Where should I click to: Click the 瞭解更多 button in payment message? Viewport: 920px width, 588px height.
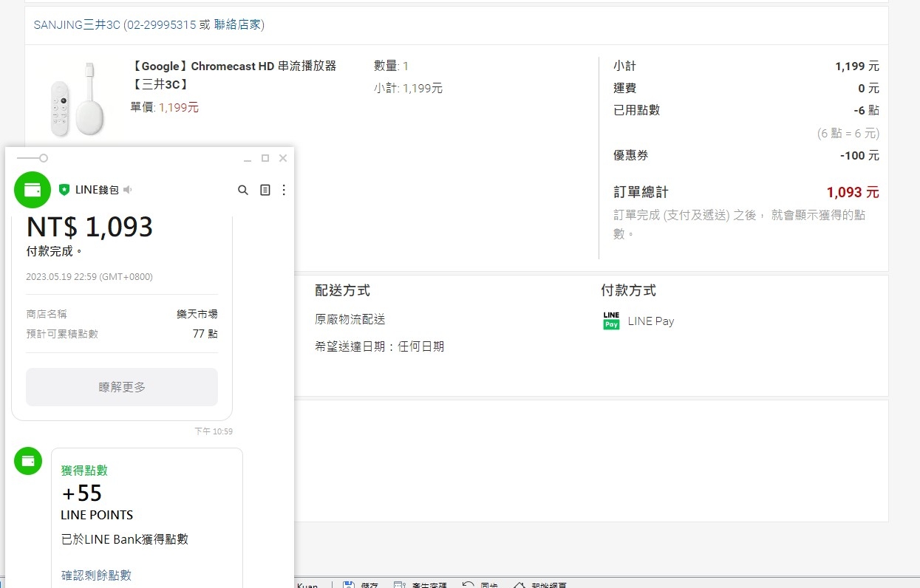point(122,387)
